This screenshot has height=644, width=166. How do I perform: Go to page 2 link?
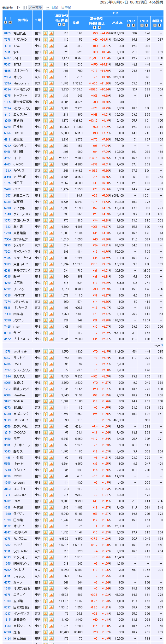click(x=162, y=345)
